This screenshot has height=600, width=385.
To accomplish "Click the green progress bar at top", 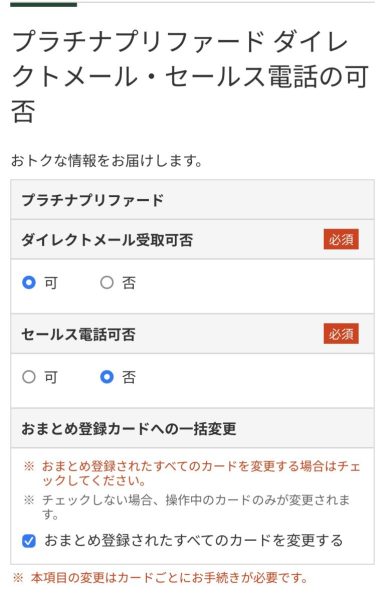I will [44, 5].
